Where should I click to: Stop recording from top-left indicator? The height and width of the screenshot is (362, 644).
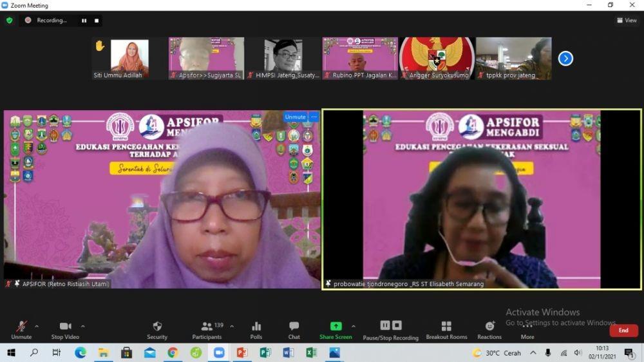[x=97, y=21]
